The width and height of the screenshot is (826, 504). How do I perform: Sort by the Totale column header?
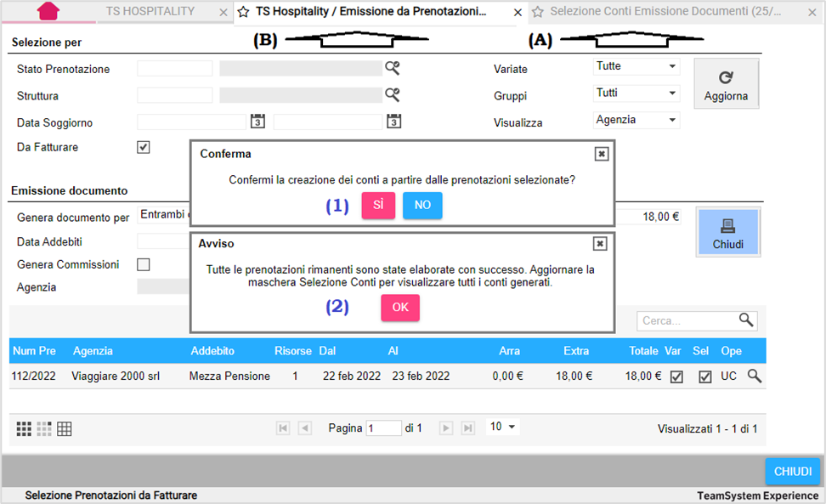pyautogui.click(x=644, y=351)
